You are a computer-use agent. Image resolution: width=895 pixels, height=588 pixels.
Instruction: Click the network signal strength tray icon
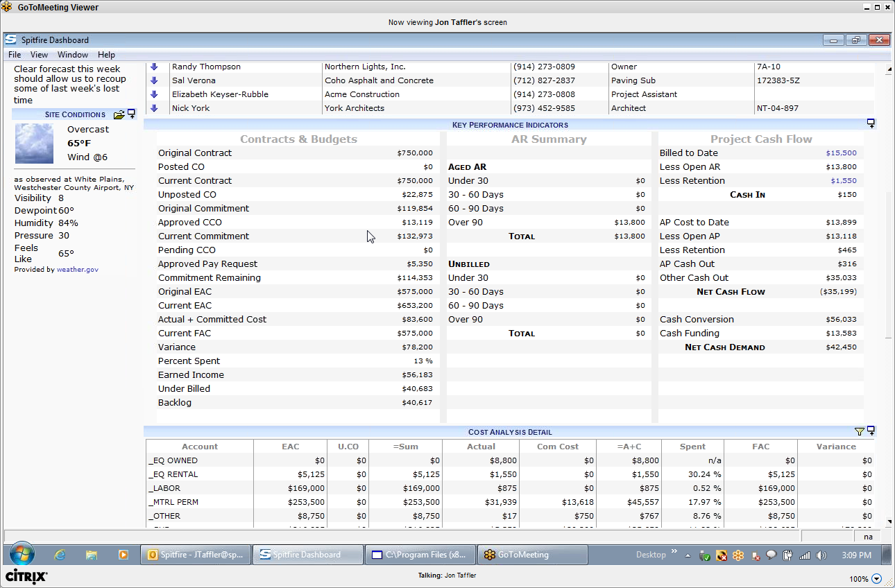coord(804,555)
